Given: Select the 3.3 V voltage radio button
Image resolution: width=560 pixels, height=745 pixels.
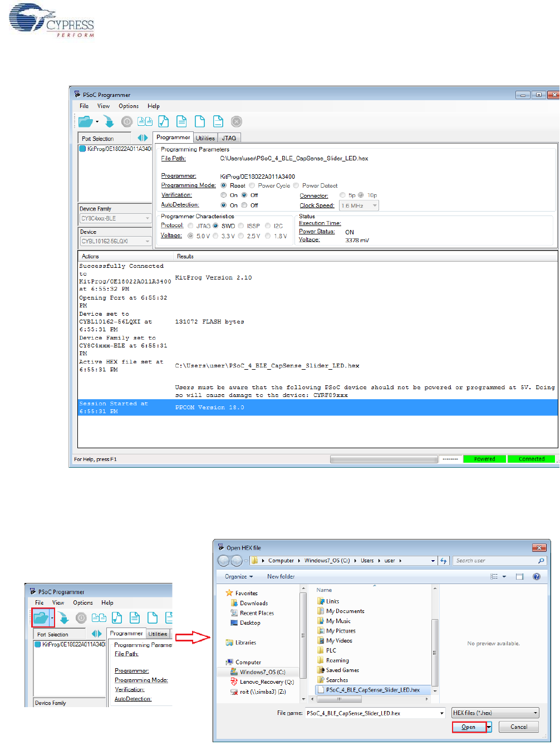Looking at the screenshot, I should point(215,236).
